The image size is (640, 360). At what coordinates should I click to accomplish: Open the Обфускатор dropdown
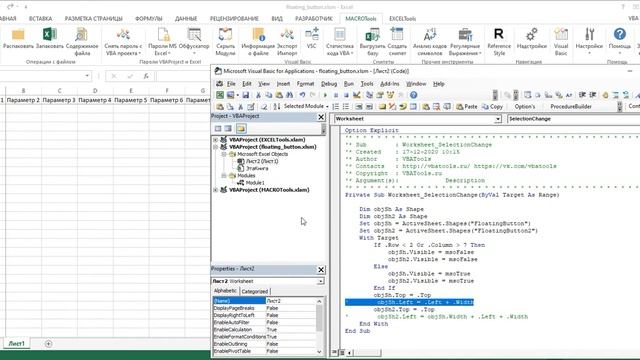[194, 42]
